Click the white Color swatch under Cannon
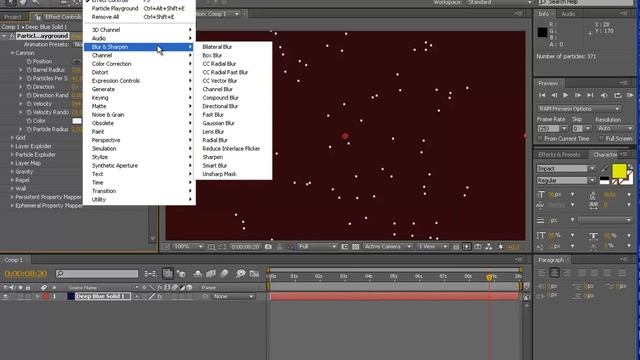This screenshot has height=360, width=640. coord(77,121)
